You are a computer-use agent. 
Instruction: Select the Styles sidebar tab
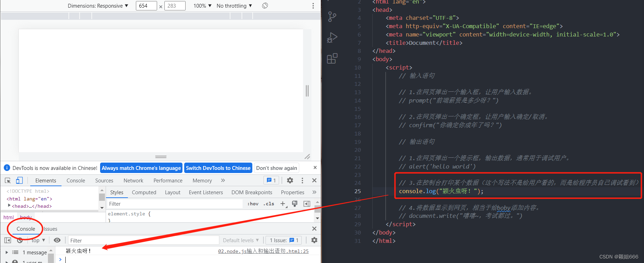tap(117, 192)
